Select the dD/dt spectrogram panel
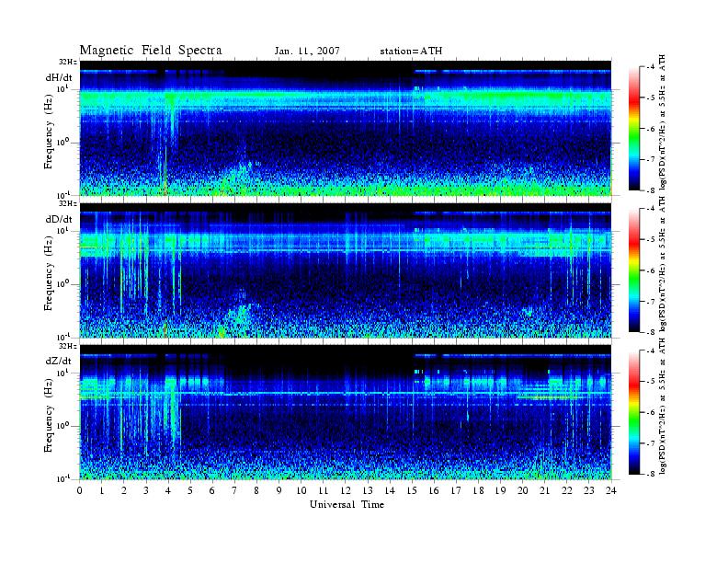This screenshot has width=728, height=563. (346, 270)
